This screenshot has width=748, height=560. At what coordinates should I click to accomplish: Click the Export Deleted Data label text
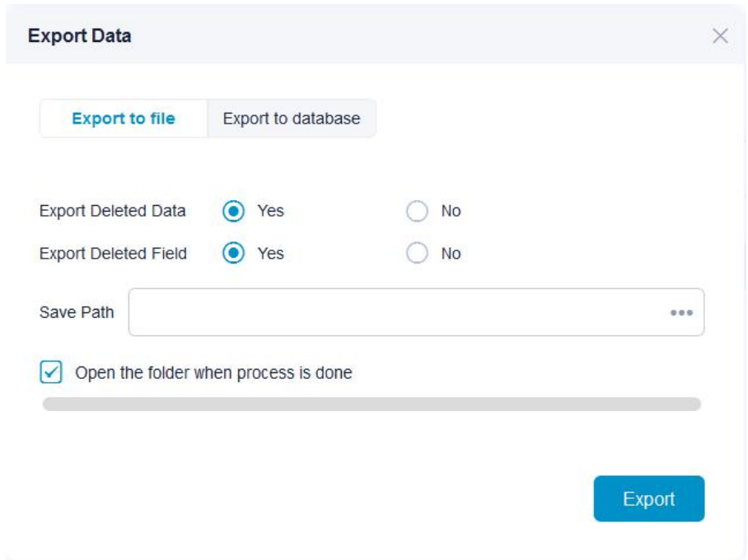[112, 211]
